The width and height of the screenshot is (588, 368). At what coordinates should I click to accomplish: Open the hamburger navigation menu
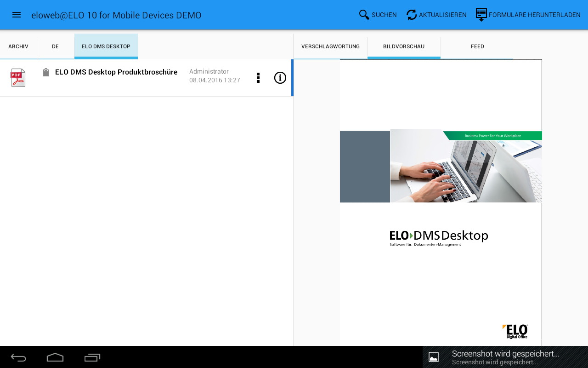[x=17, y=15]
